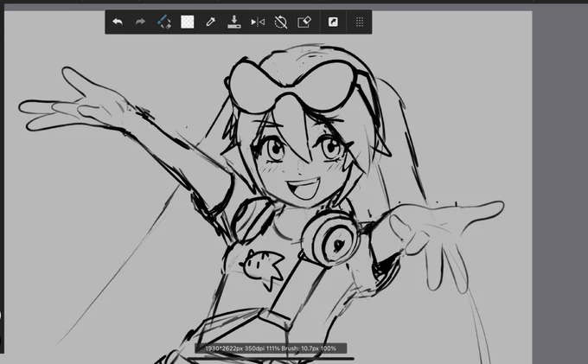Merge down with the download-arrow layer icon
This screenshot has height=364, width=588.
pos(234,22)
